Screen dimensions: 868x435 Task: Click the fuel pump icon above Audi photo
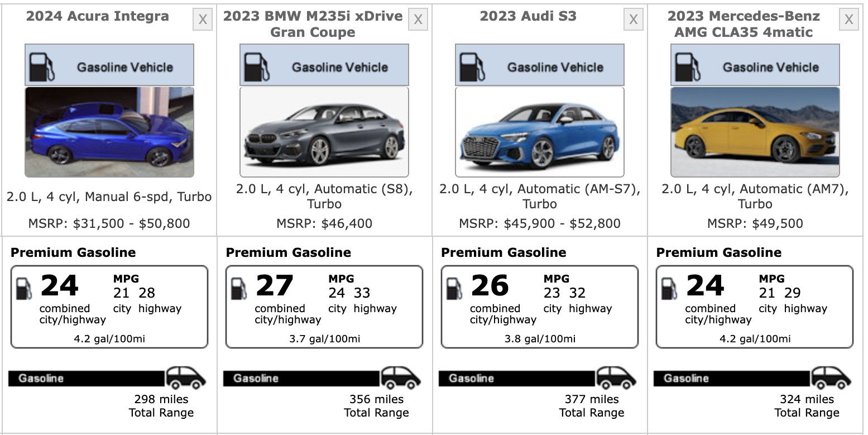click(472, 66)
